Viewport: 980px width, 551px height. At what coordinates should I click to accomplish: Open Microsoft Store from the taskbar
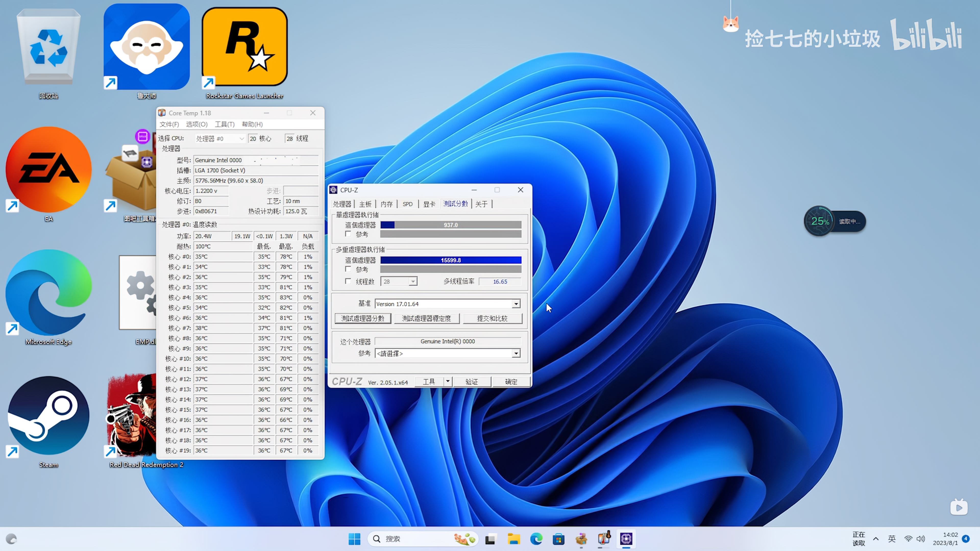point(558,539)
